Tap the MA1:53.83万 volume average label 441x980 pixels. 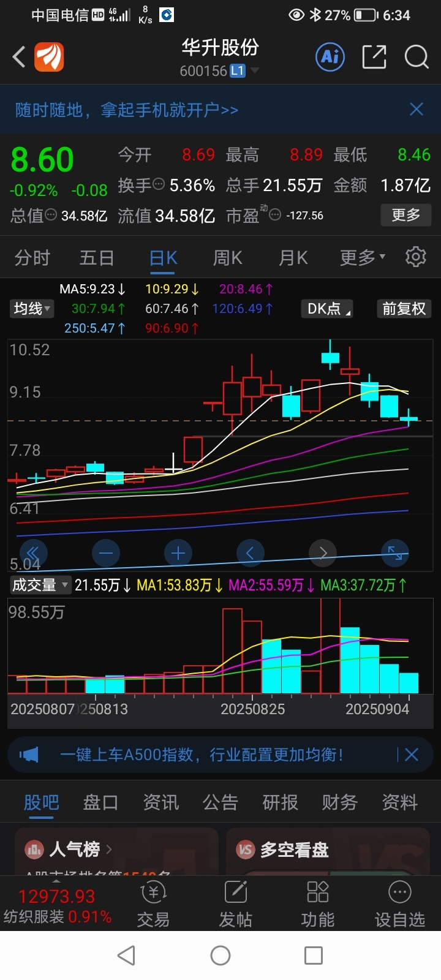tap(180, 585)
